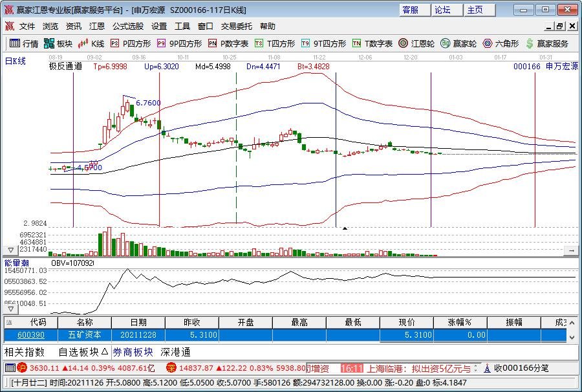Sort by 振幅 column header
This screenshot has height=392, width=582.
(x=513, y=322)
